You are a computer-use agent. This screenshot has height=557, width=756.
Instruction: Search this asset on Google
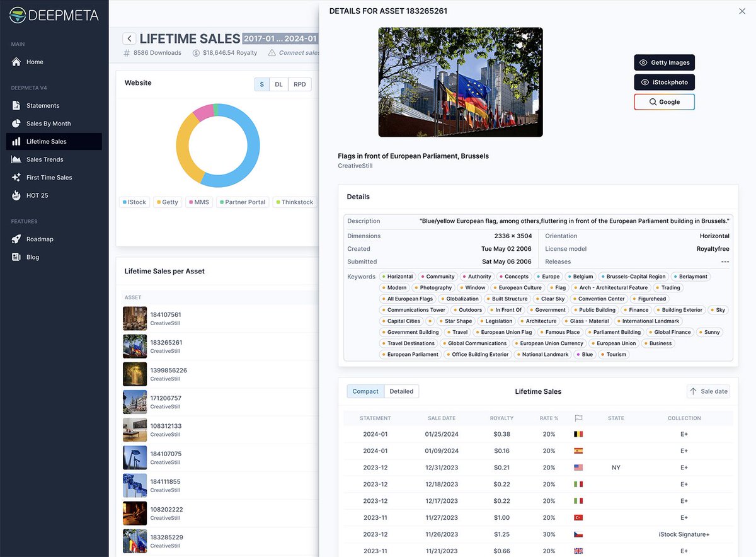[x=664, y=101]
